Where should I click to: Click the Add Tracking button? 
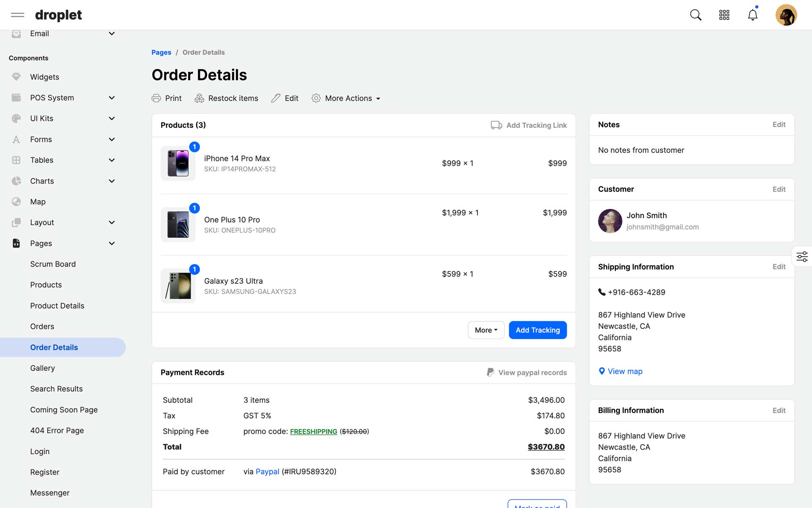tap(538, 330)
